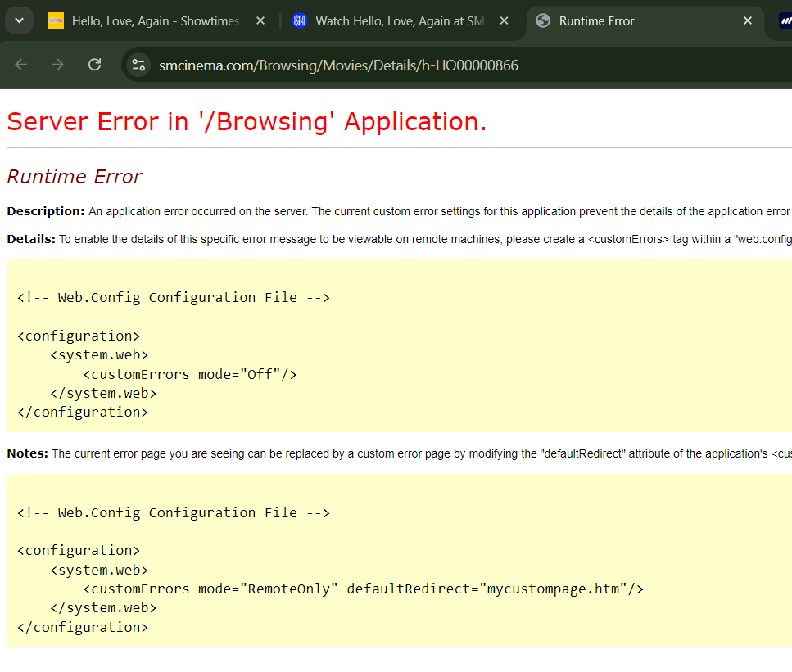The height and width of the screenshot is (672, 792).
Task: Click the closing </configuration> tag under Notes
Action: click(83, 627)
